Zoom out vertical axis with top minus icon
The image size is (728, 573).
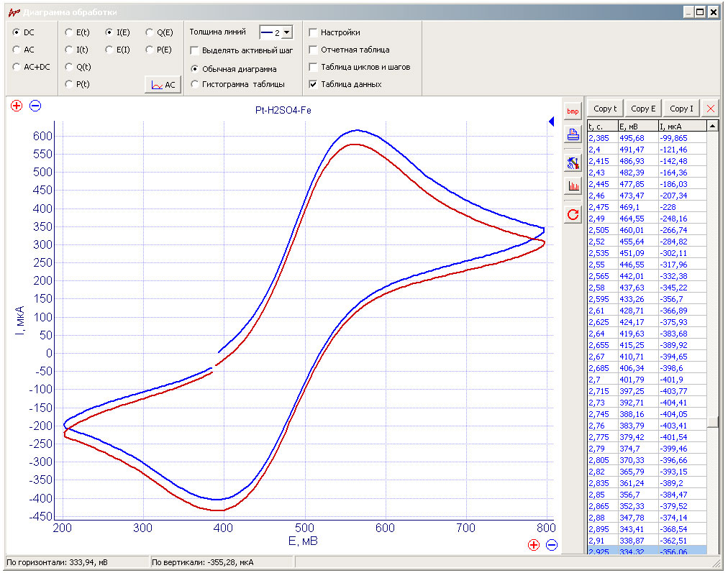(35, 106)
